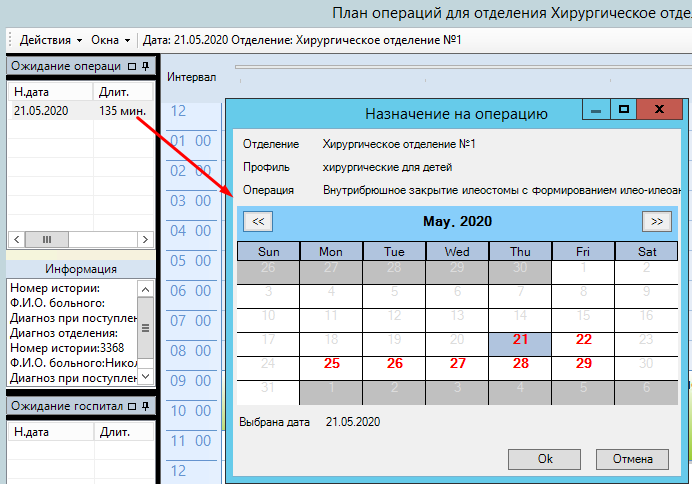Click the Длит. header in hospitalization panel
This screenshot has height=484, width=692.
coord(124,432)
